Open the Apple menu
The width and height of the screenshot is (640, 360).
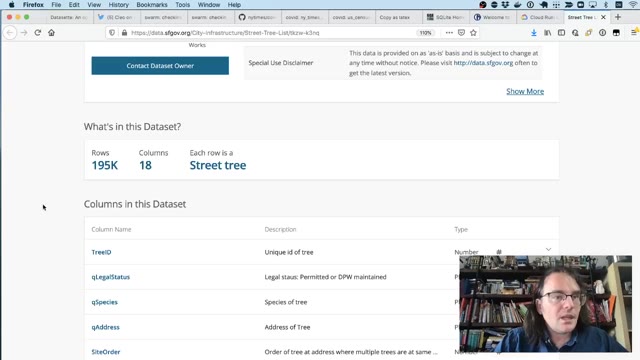(12, 5)
